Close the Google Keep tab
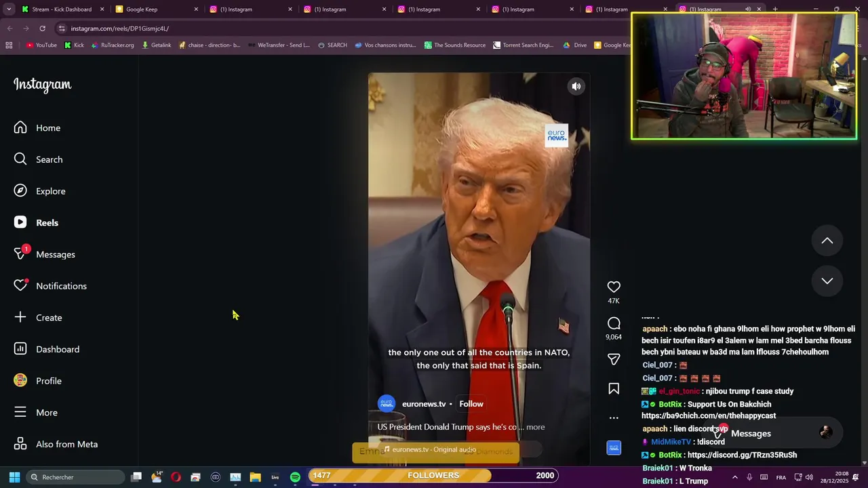868x488 pixels. click(197, 9)
